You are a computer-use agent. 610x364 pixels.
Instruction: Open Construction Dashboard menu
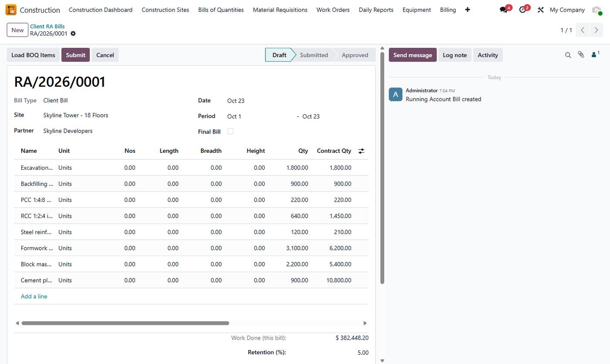click(x=101, y=10)
